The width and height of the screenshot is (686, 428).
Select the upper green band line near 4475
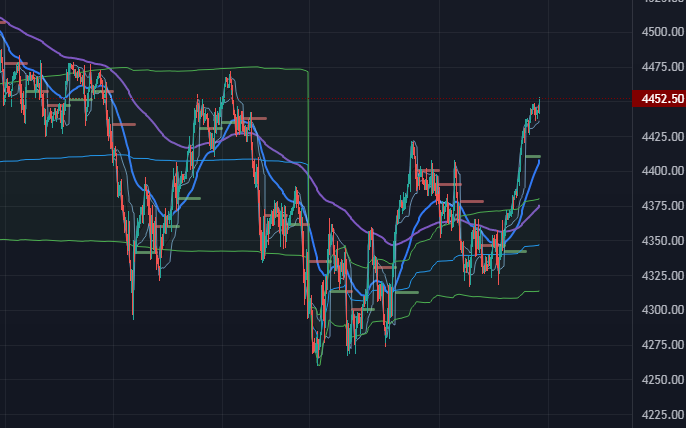coord(197,69)
